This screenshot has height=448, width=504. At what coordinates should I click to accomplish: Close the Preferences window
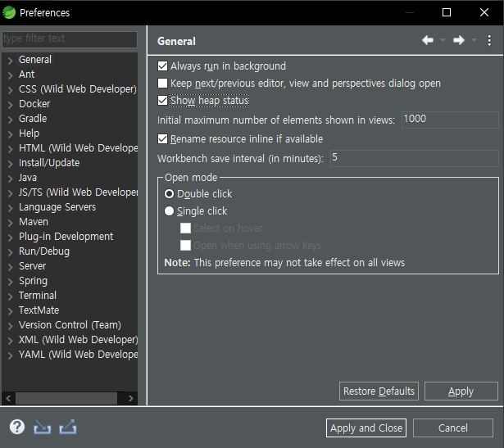click(484, 12)
